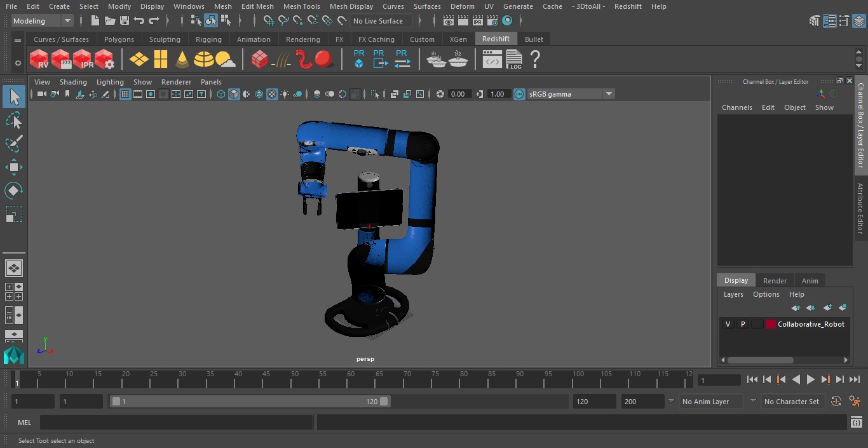Undo the last action arrow

click(x=139, y=21)
